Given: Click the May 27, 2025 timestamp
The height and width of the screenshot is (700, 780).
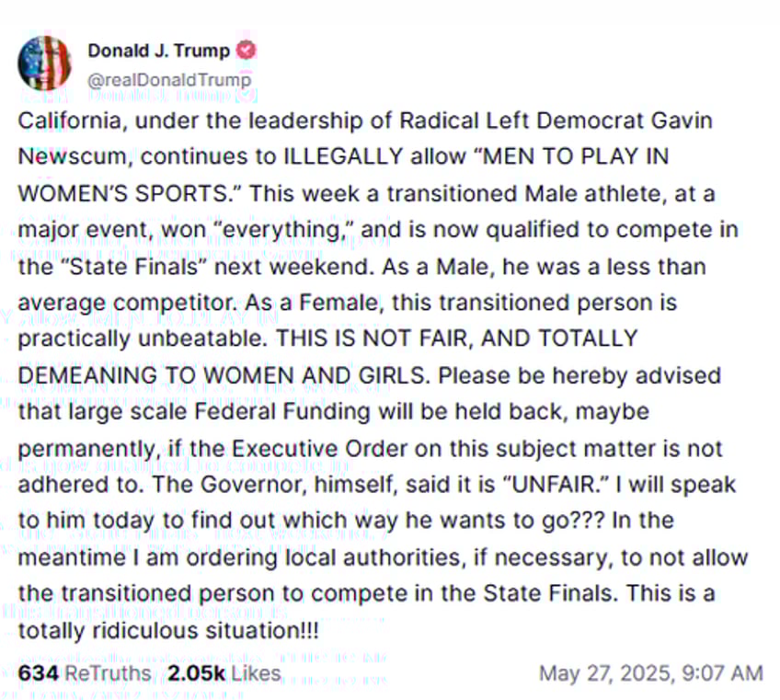Looking at the screenshot, I should point(650,673).
